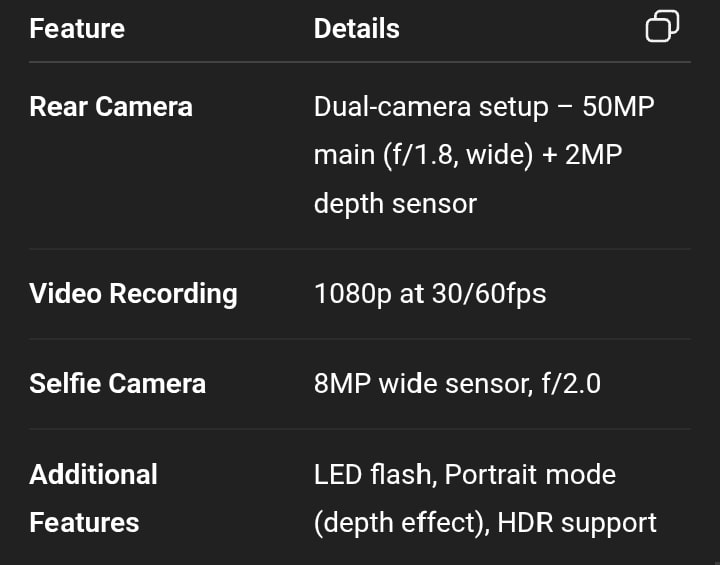Screen dimensions: 720x565
Task: Click the "50MP" value in Rear Camera details
Action: [618, 107]
